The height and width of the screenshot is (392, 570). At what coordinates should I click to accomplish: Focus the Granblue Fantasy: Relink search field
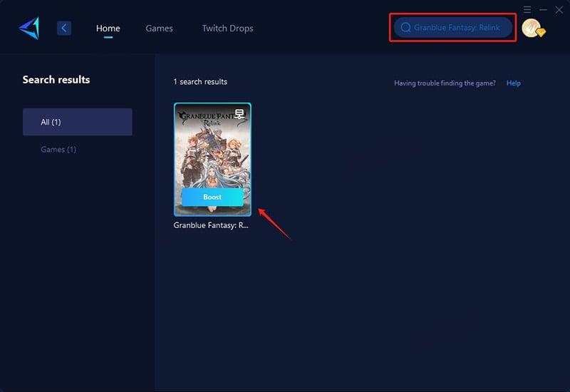click(453, 28)
